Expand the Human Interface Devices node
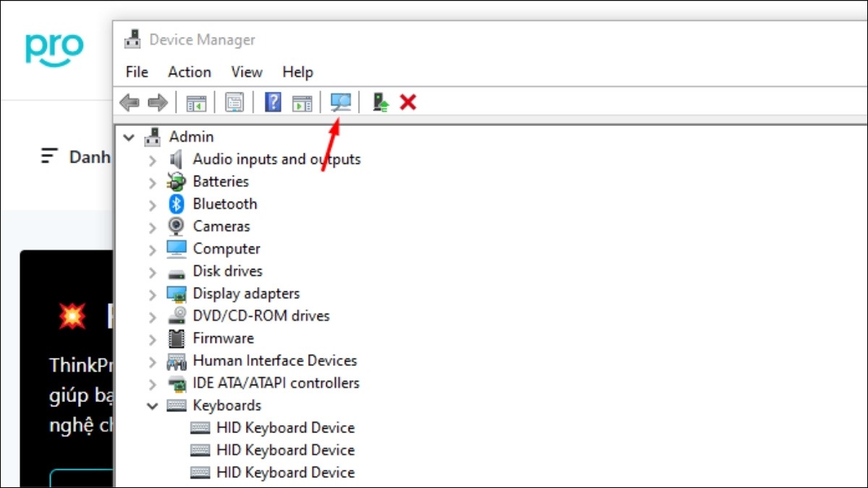Screen dimensions: 868x488 pyautogui.click(x=152, y=361)
